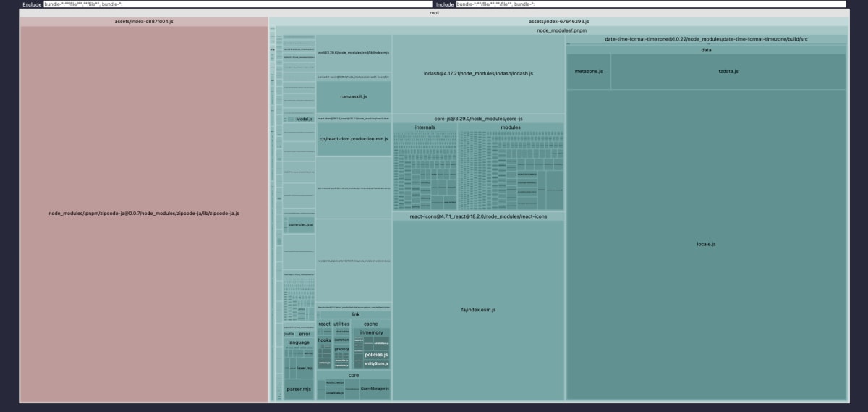
Task: Open assets/index-67646293.js bundle header
Action: tap(558, 22)
